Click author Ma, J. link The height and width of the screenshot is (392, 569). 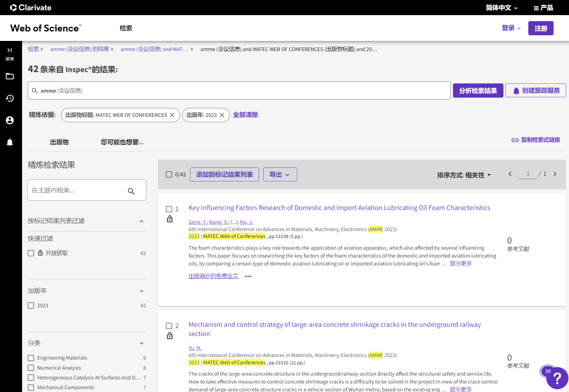coord(246,222)
